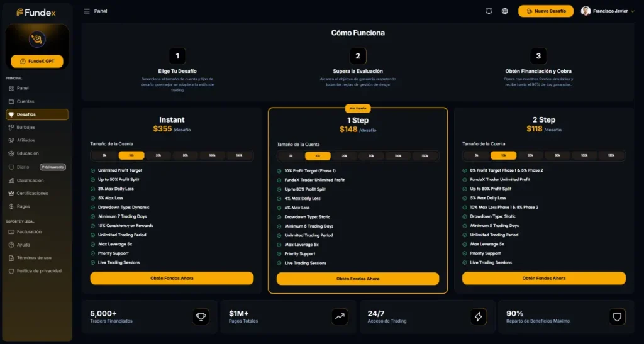Screen dimensions: 644x344
Task: Click the Fundex logo
Action: click(x=36, y=13)
